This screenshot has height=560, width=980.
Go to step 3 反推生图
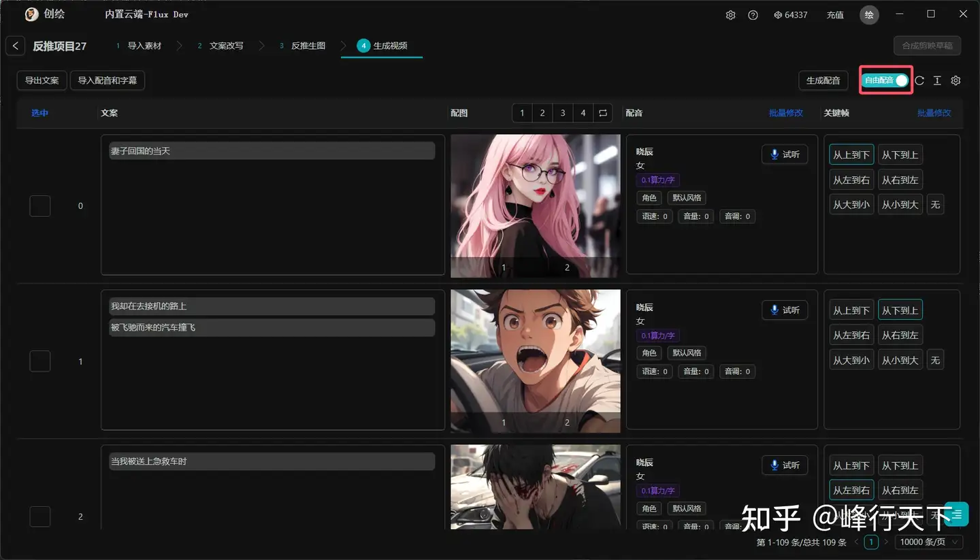(302, 46)
